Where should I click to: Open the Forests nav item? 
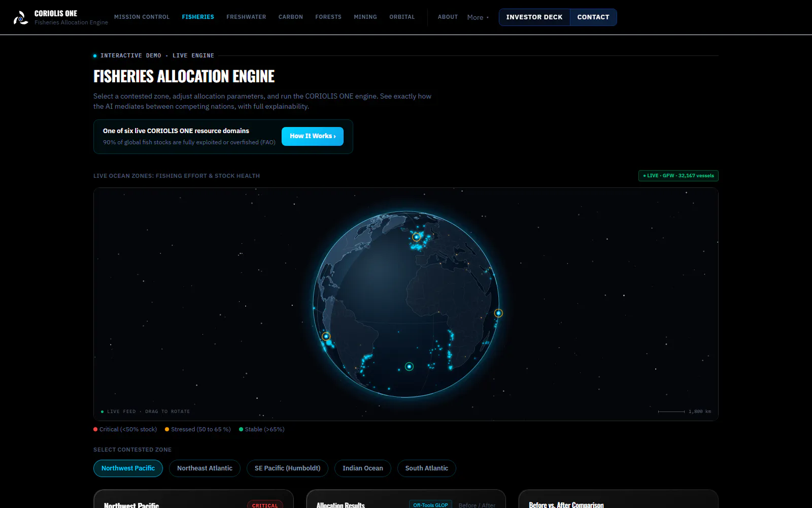click(328, 17)
